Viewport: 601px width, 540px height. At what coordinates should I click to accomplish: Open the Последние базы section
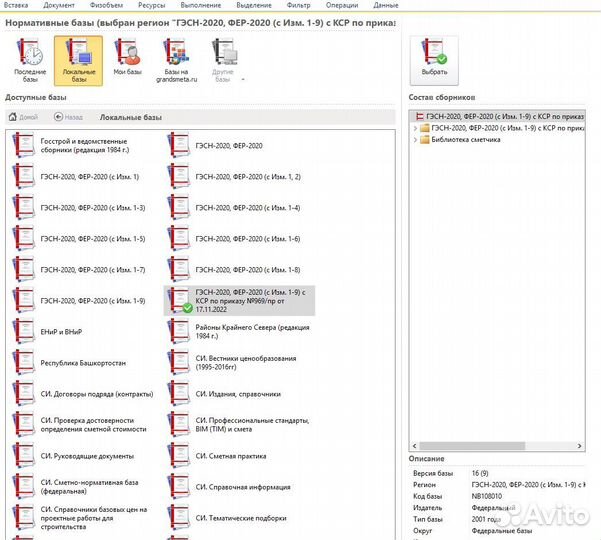click(30, 59)
